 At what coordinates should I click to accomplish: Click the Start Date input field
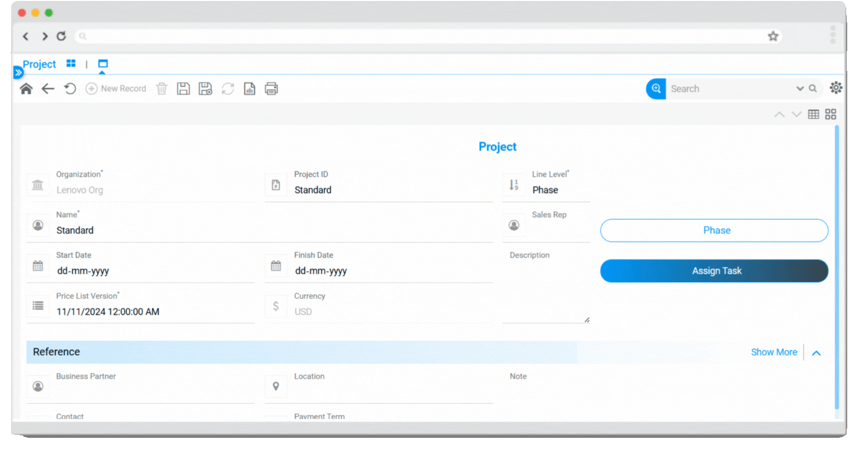[x=152, y=271]
